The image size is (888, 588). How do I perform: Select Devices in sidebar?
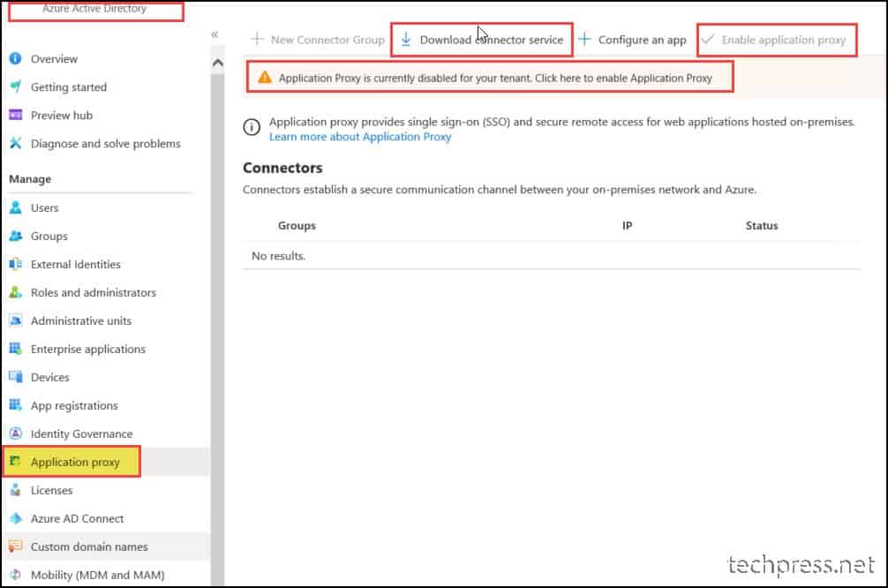tap(49, 377)
